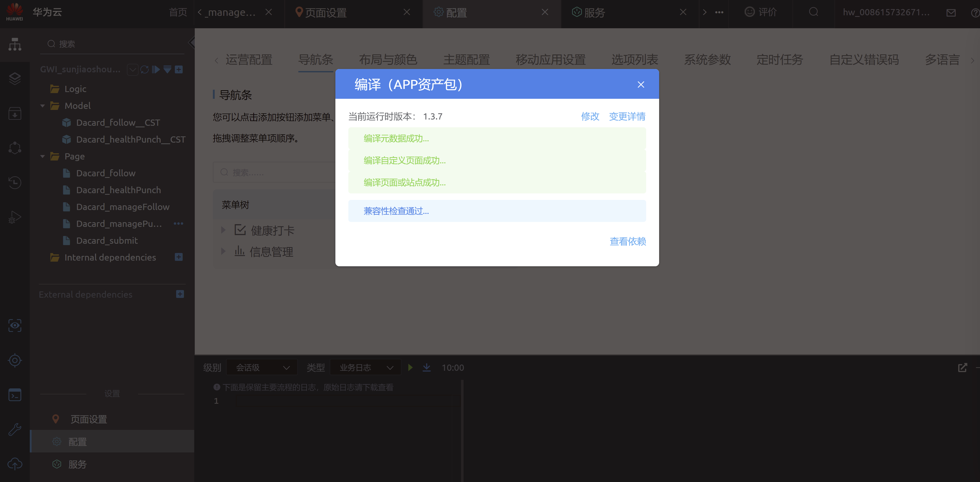Switch to the 布局与颜色 tab

click(x=388, y=60)
